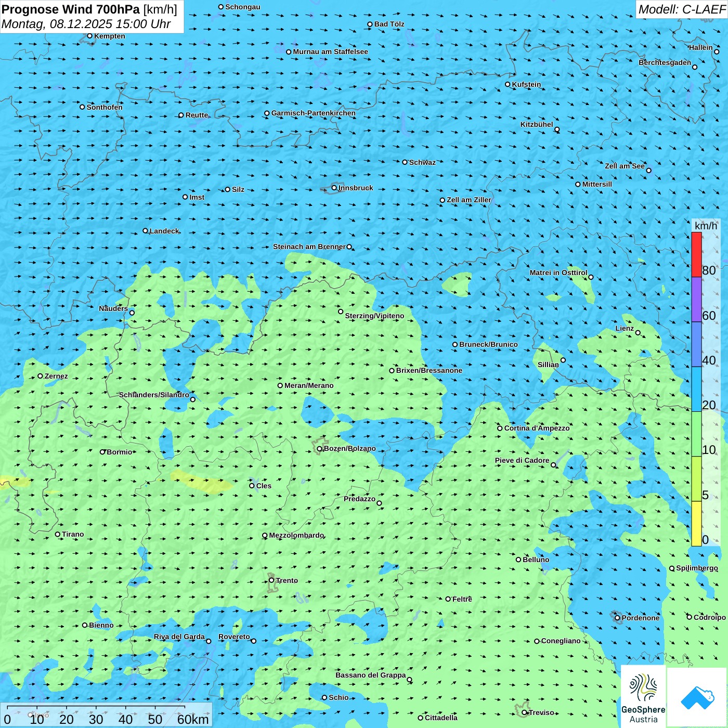Screen dimensions: 728x728
Task: Click the Kitzbühel city marker
Action: pyautogui.click(x=557, y=129)
